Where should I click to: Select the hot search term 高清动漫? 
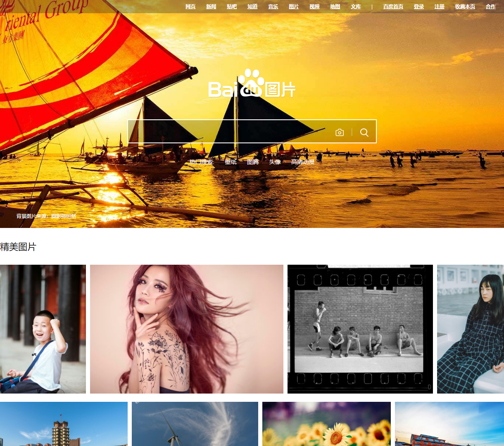[302, 162]
